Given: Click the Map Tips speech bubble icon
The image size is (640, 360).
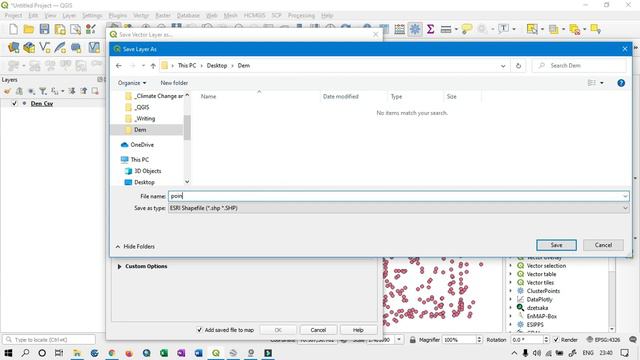Looking at the screenshot, I should [467, 29].
